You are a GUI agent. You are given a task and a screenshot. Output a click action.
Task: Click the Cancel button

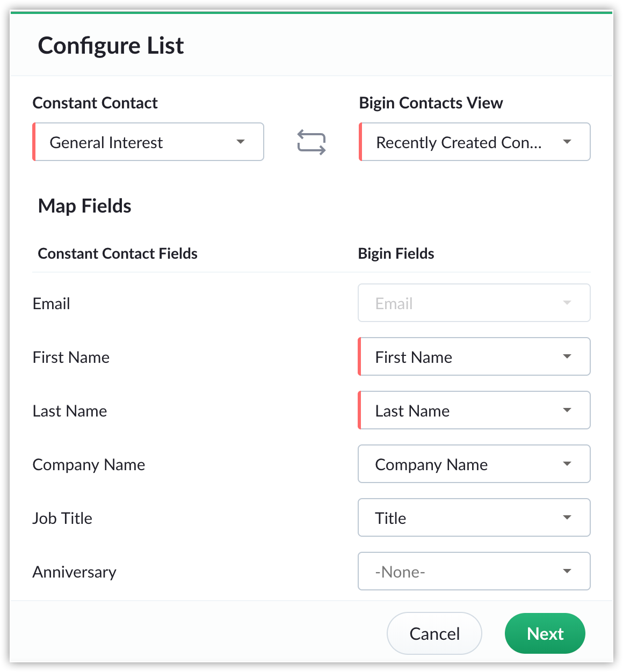tap(434, 633)
